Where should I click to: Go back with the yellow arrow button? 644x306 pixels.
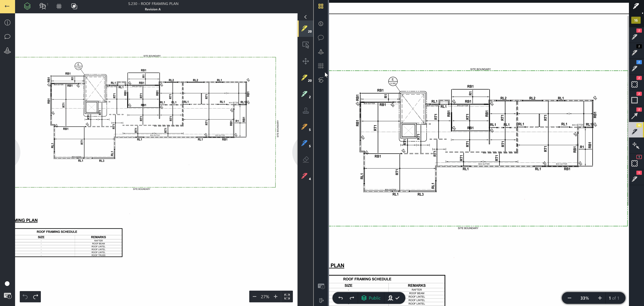[x=7, y=6]
